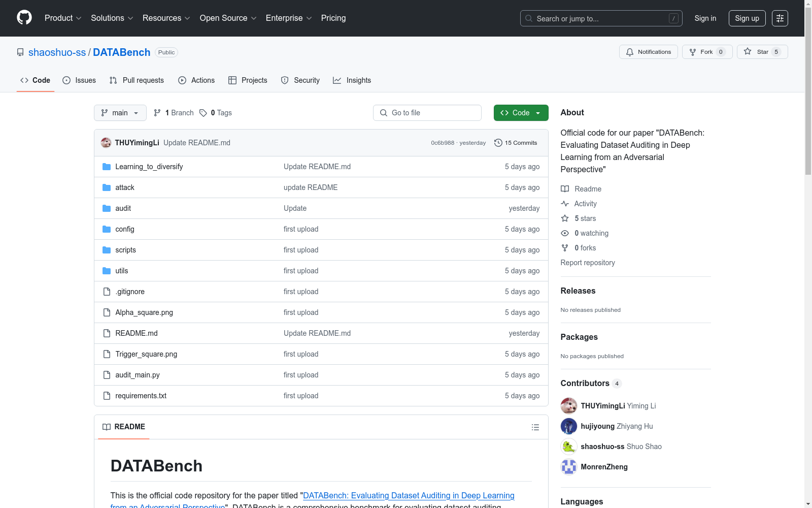
Task: Click the Sign up button
Action: [747, 18]
